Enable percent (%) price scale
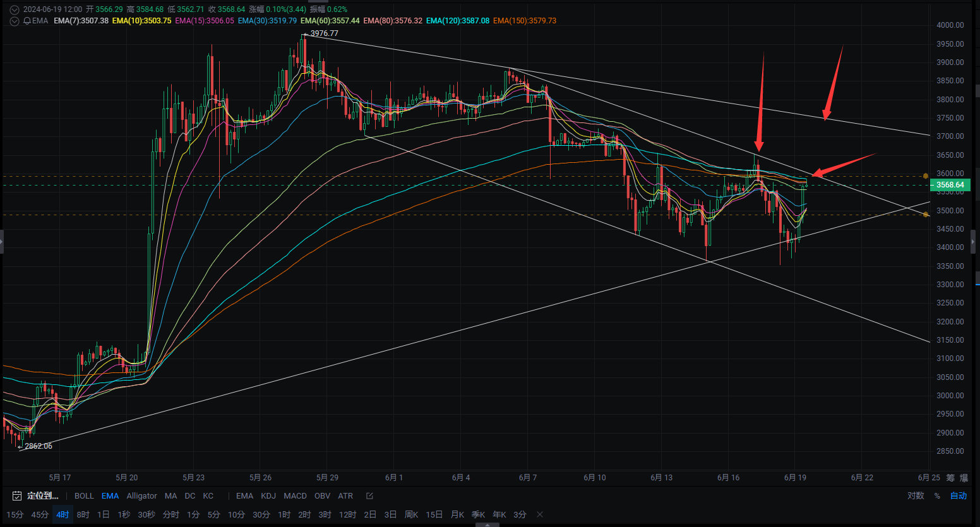The image size is (980, 527). [x=937, y=496]
